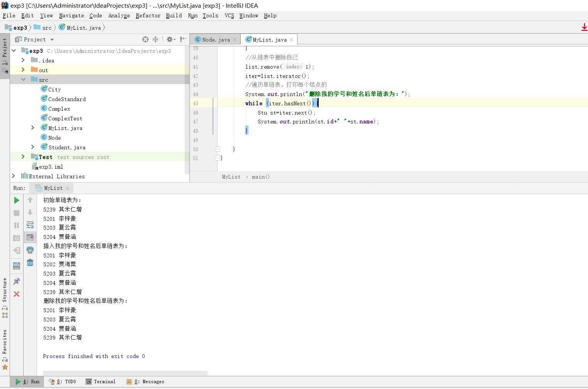This screenshot has height=389, width=588.
Task: Expand External Libraries node
Action: point(14,176)
